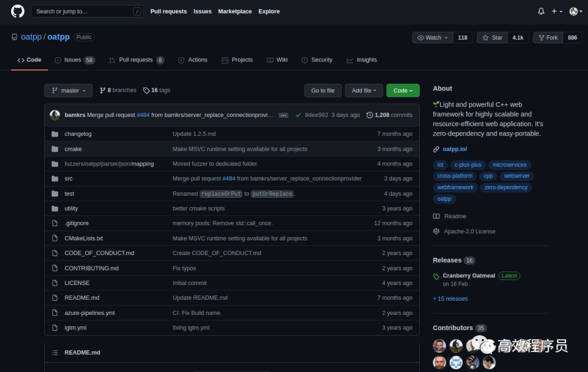Click the link icon beside oatpp.io
Image resolution: width=588 pixels, height=372 pixels.
pos(436,149)
